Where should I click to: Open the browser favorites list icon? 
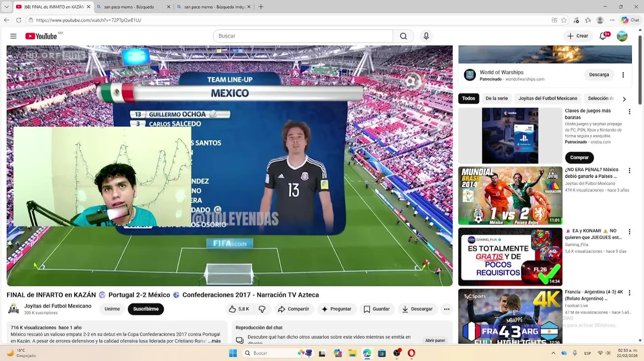pyautogui.click(x=588, y=20)
